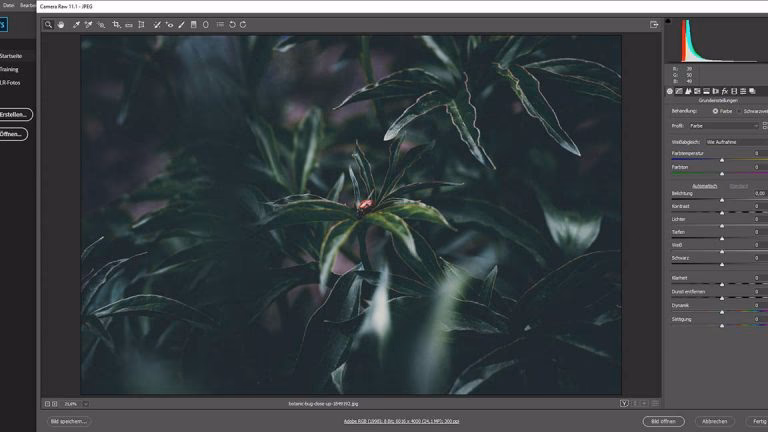Click the Belichtung slider handle
768x432 pixels.
coord(722,200)
